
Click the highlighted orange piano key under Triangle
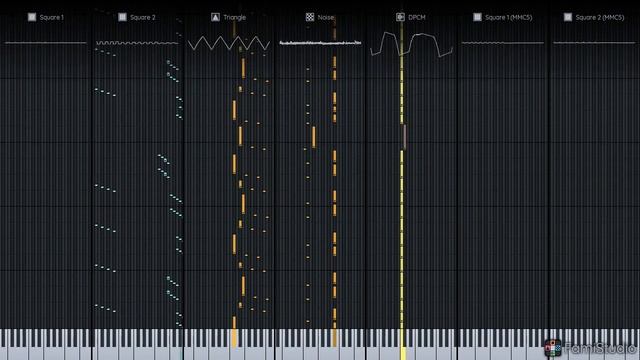(x=234, y=338)
